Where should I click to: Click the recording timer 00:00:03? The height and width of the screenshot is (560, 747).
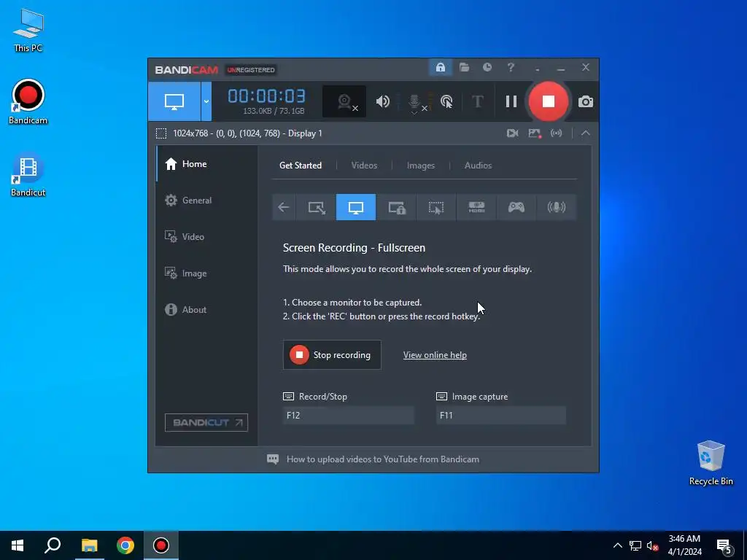pyautogui.click(x=267, y=96)
